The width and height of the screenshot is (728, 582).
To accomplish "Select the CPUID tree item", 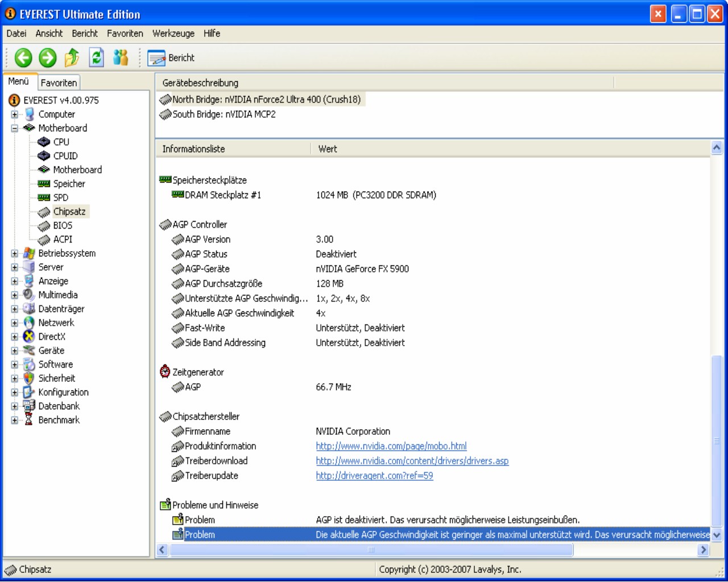I will [x=65, y=156].
